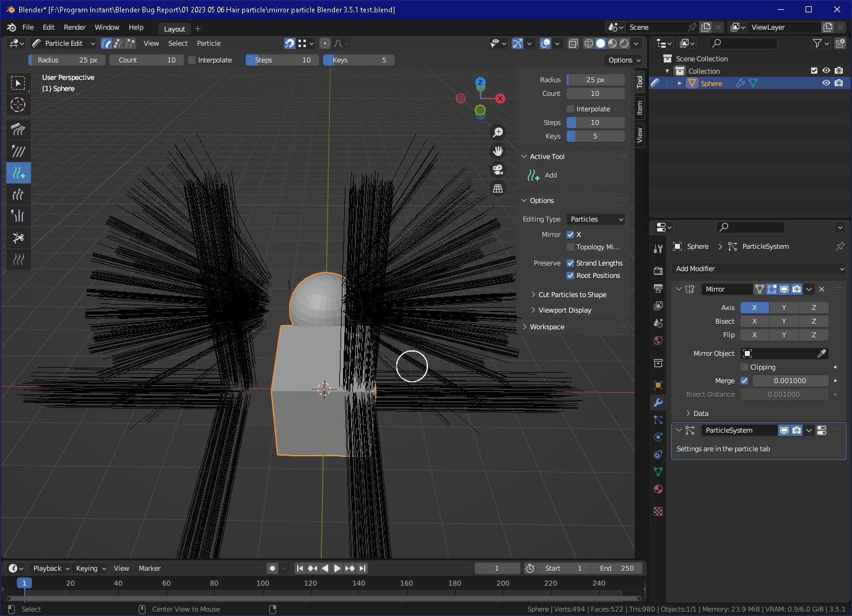The image size is (852, 616).
Task: Uncheck Root Positions under Preserve
Action: [x=570, y=275]
